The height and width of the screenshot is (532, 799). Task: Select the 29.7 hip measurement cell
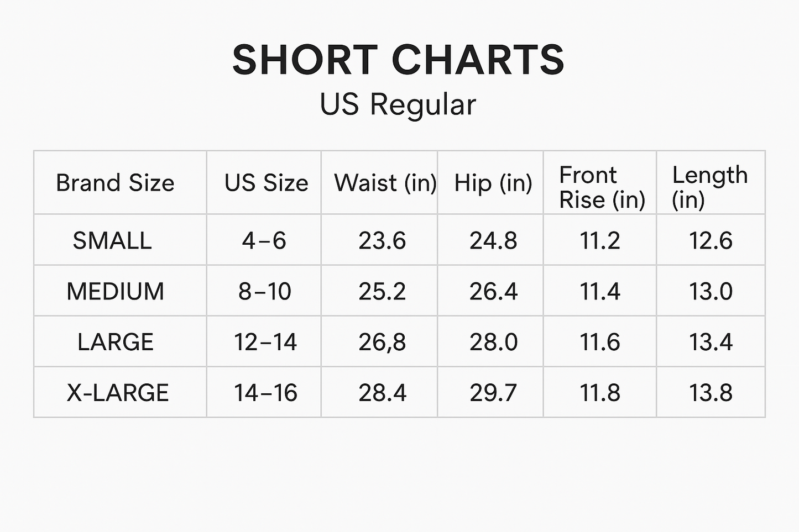click(x=493, y=393)
